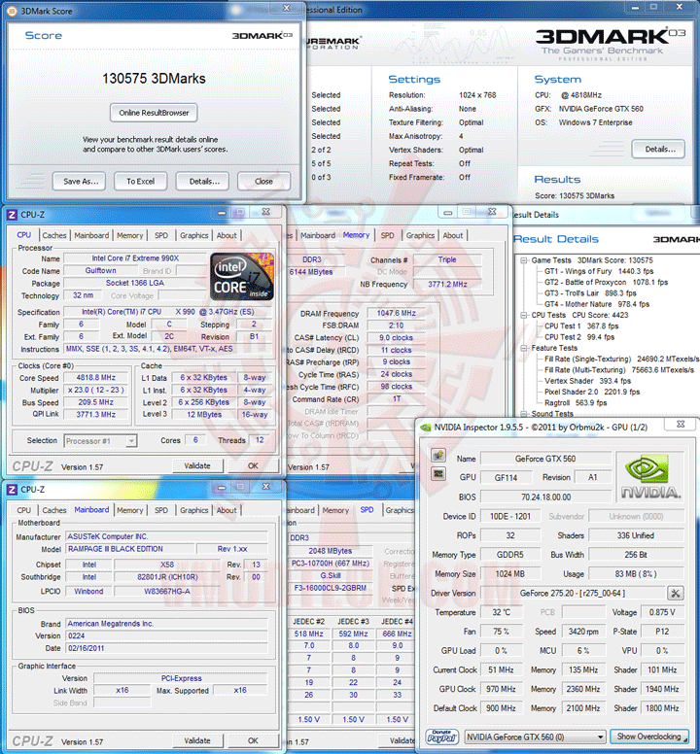The height and width of the screenshot is (754, 700).
Task: Select SPD tab in CPU-Z window showing Memory tab
Action: (x=387, y=235)
